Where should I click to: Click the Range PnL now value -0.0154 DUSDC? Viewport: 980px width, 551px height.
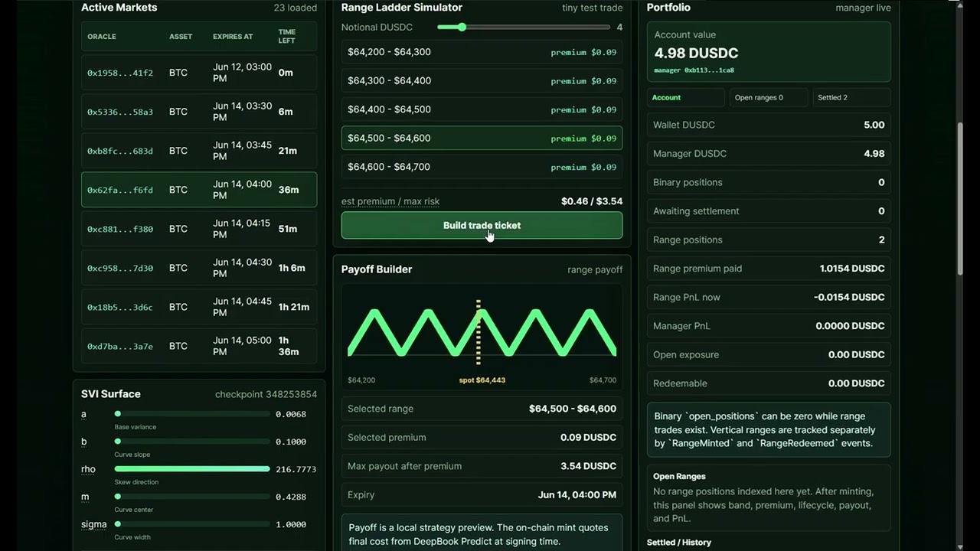coord(849,297)
